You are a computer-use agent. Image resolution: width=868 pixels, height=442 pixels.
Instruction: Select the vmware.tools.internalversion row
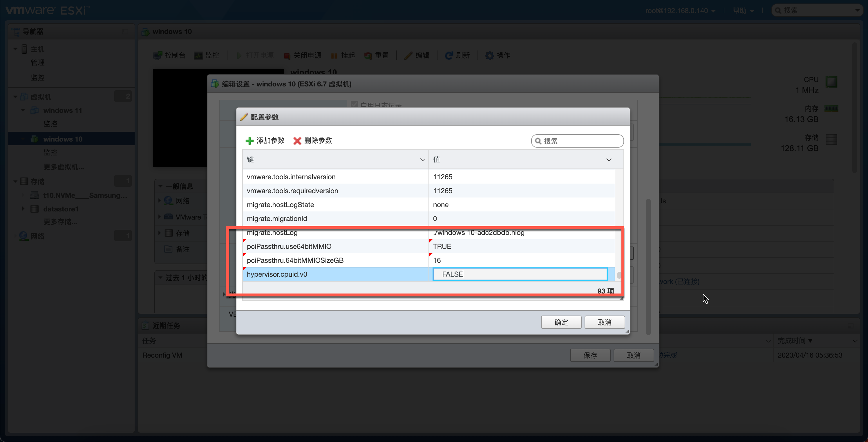coord(428,177)
